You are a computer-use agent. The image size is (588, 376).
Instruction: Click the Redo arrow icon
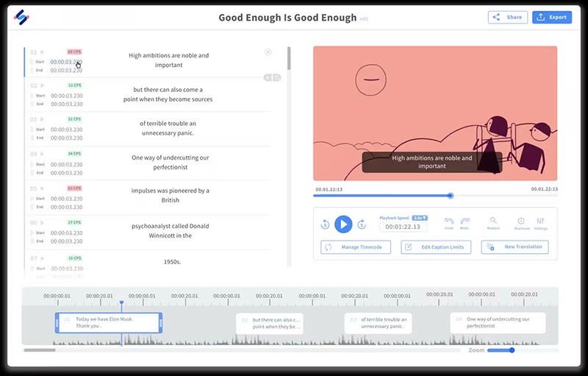point(465,221)
